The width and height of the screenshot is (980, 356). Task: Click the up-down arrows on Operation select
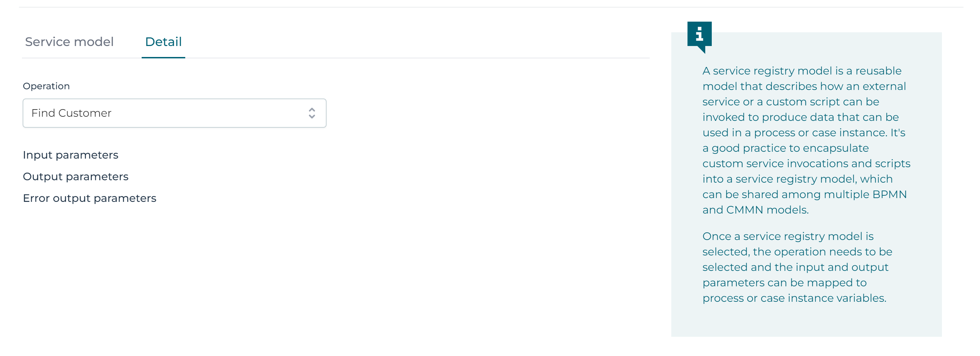311,113
